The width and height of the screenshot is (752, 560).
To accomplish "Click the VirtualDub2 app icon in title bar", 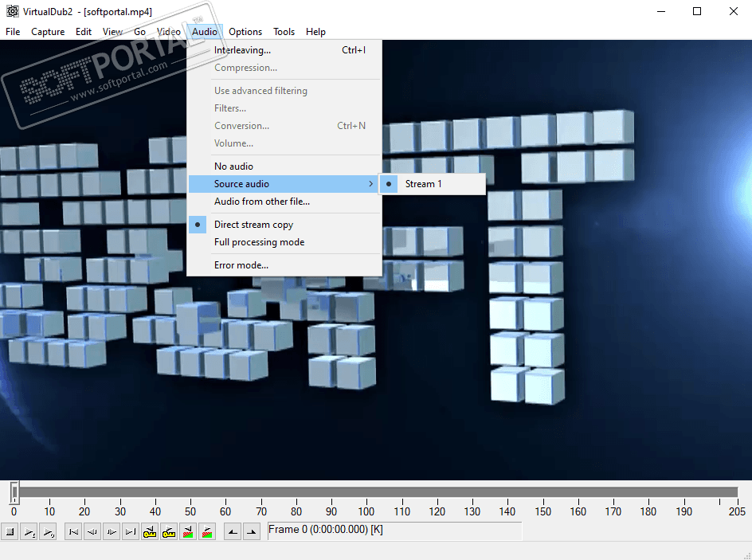I will pos(12,11).
